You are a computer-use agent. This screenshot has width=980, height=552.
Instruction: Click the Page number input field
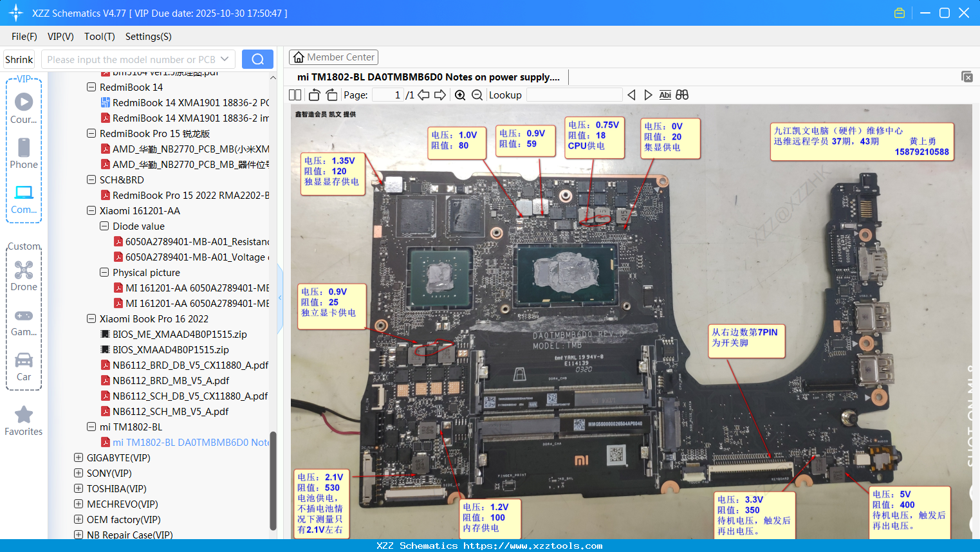click(387, 95)
